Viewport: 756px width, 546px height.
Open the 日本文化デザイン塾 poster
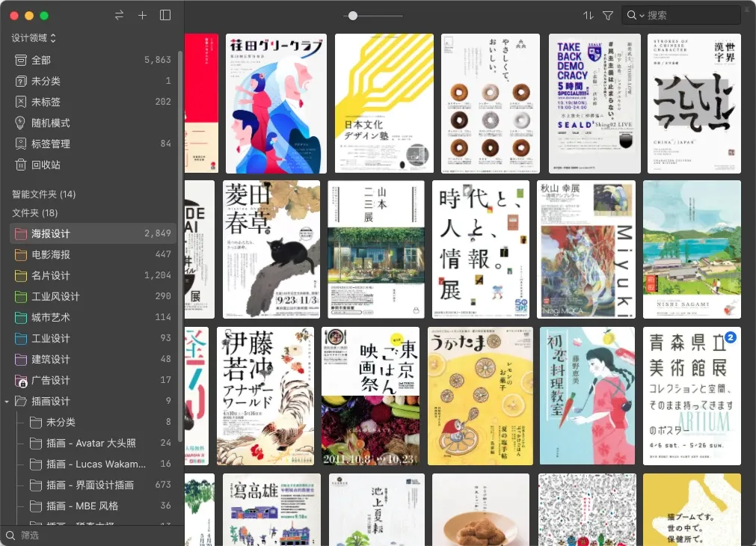[x=384, y=103]
